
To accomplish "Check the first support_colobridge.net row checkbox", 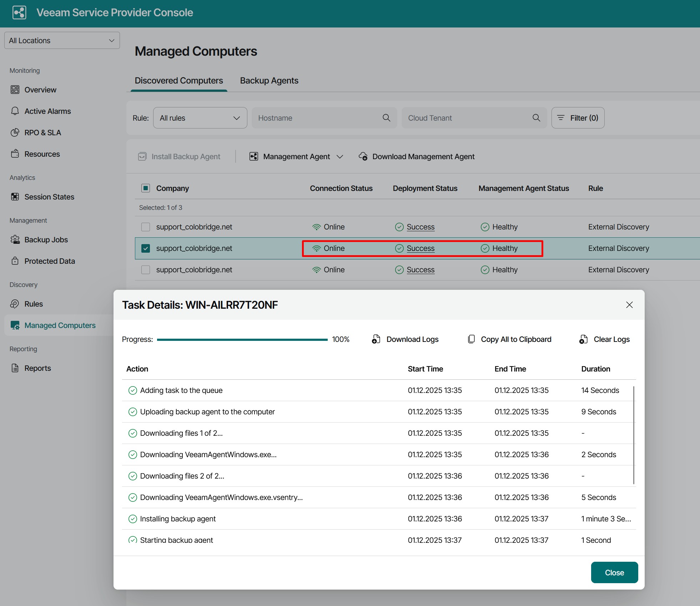I will tap(146, 227).
